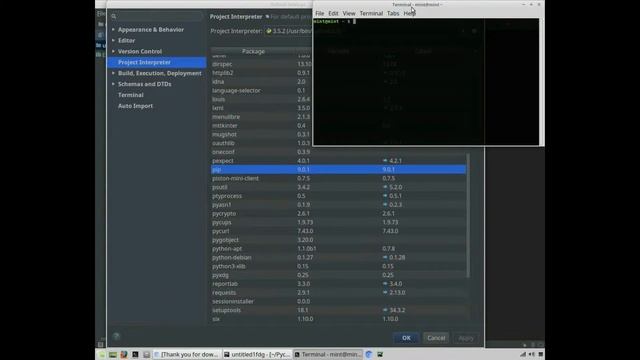Screen dimensions: 640x360
Task: Select the sessioninstaller package row
Action: (338, 301)
